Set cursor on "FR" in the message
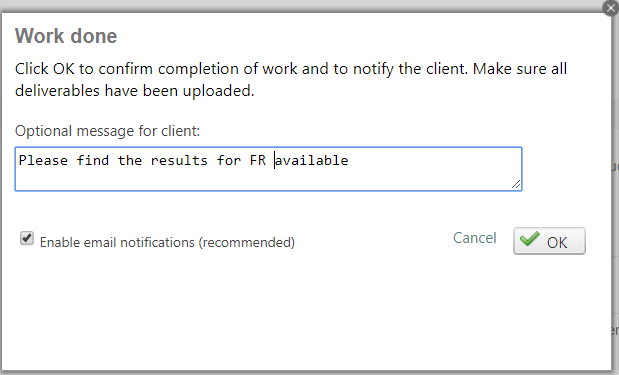Screen dimensions: 619x375 pos(258,161)
